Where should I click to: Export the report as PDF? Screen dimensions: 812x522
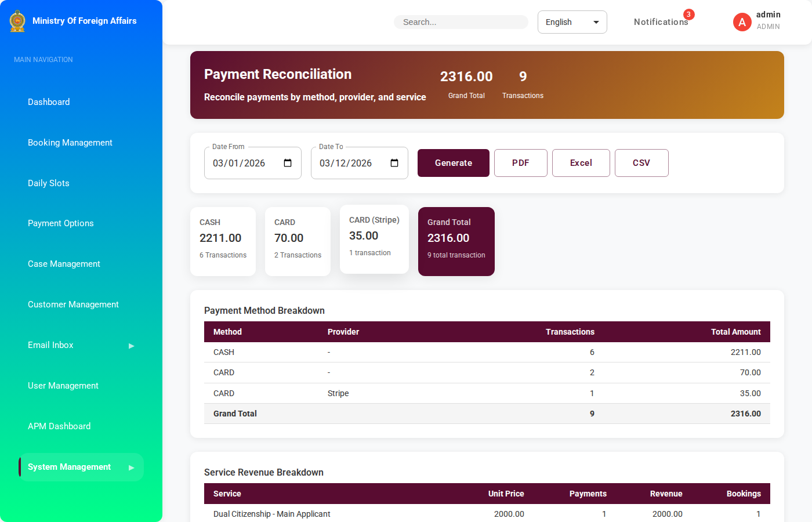pyautogui.click(x=520, y=163)
